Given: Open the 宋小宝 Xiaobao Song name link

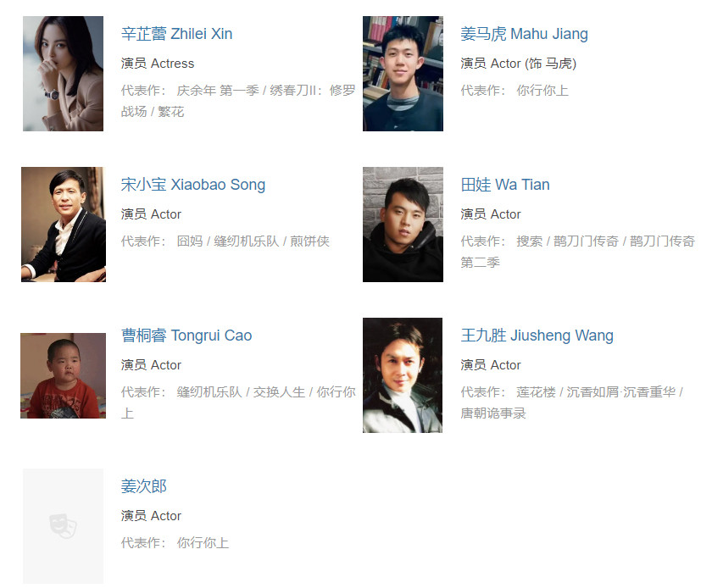Looking at the screenshot, I should coord(193,185).
